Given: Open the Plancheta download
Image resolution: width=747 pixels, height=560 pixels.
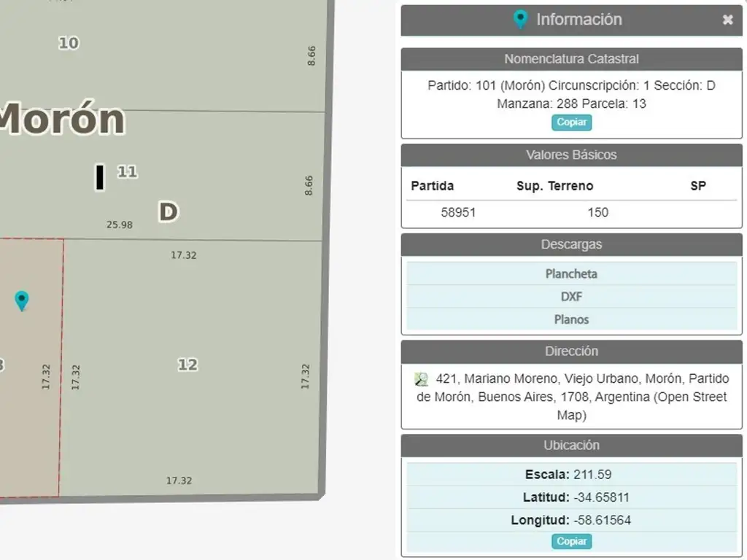Looking at the screenshot, I should tap(571, 274).
